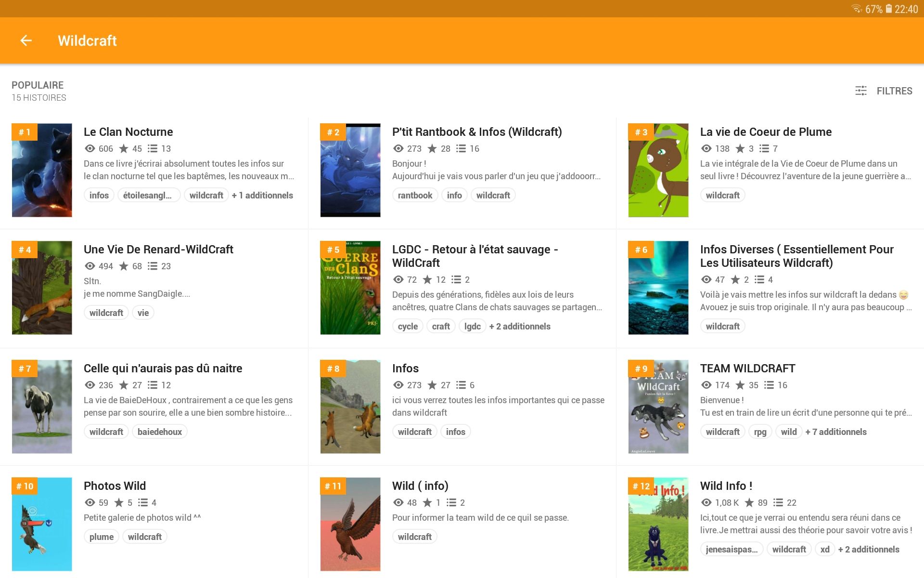Tap the 'POPULAIRE' sort heading
This screenshot has height=578, width=924.
(38, 85)
